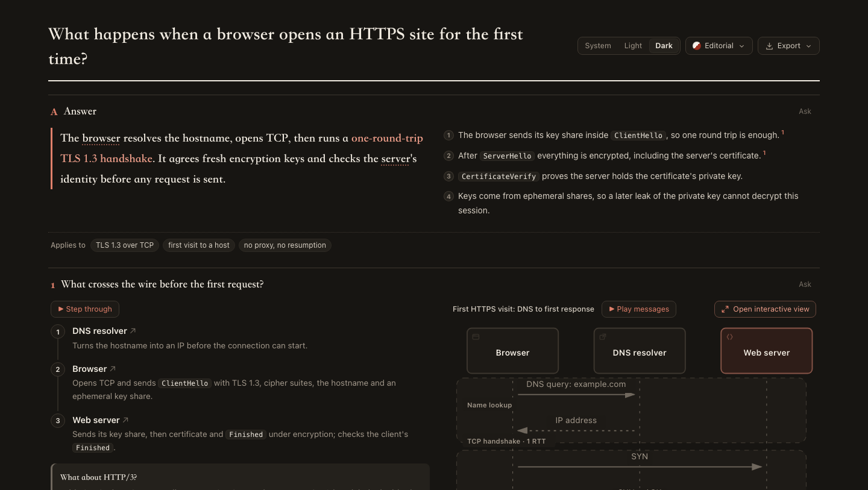
Task: Open the Web server step arrow icon
Action: point(125,420)
